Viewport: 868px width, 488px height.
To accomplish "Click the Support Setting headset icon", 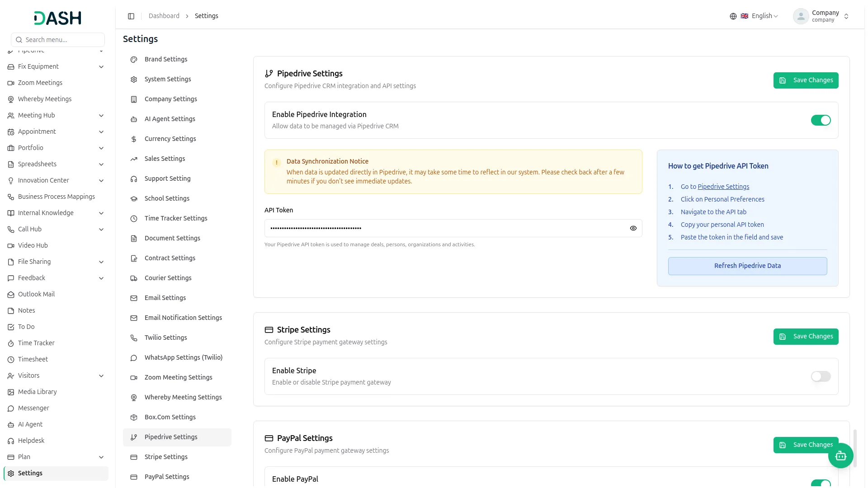I will (134, 179).
